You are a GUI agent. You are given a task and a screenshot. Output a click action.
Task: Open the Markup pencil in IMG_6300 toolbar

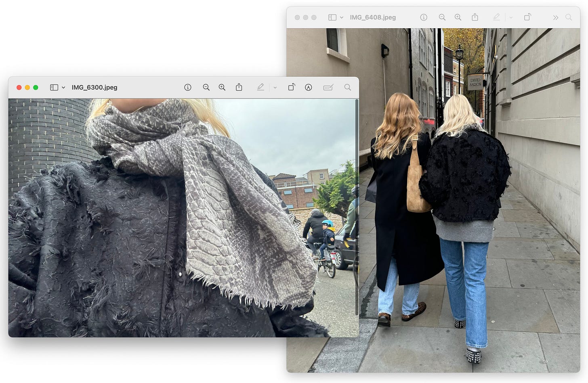pos(260,87)
